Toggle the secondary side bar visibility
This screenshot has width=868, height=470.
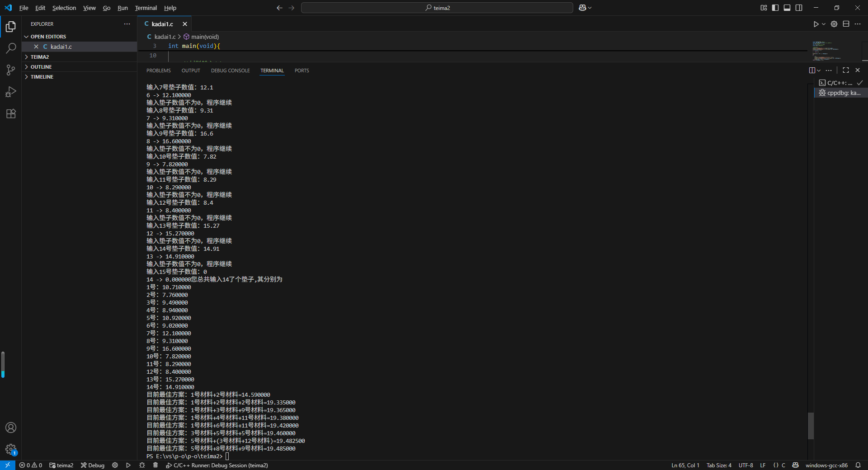point(799,8)
